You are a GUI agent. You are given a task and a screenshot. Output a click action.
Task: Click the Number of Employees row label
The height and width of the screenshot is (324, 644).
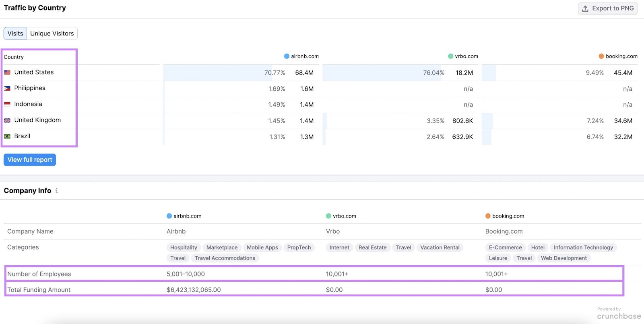coord(39,274)
